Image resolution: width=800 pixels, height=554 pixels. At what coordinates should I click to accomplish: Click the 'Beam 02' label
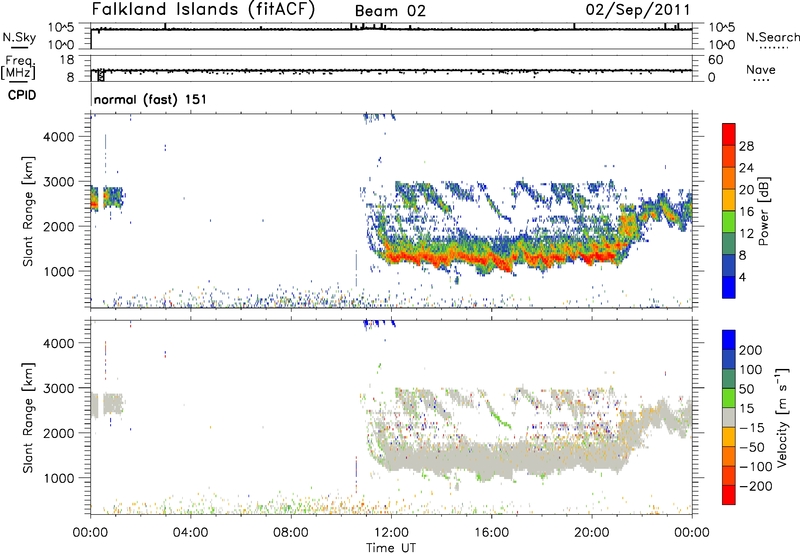click(390, 11)
